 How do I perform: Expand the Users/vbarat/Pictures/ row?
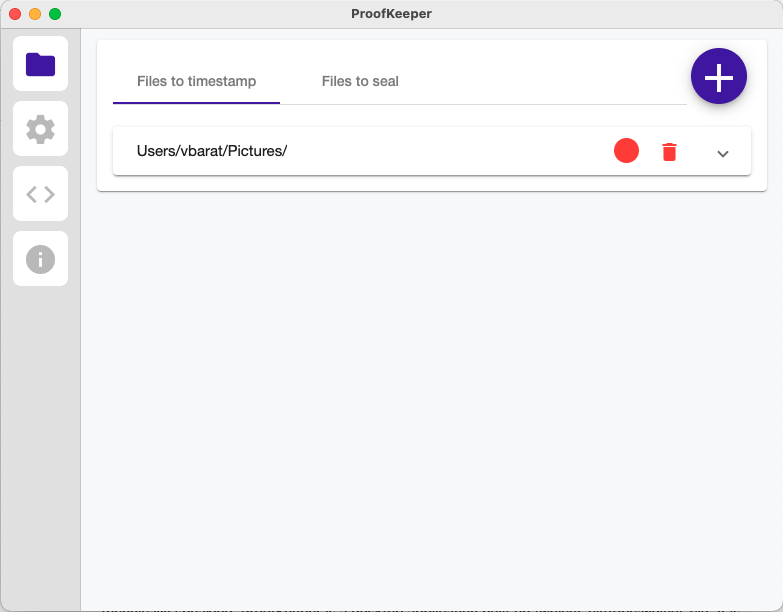point(723,154)
